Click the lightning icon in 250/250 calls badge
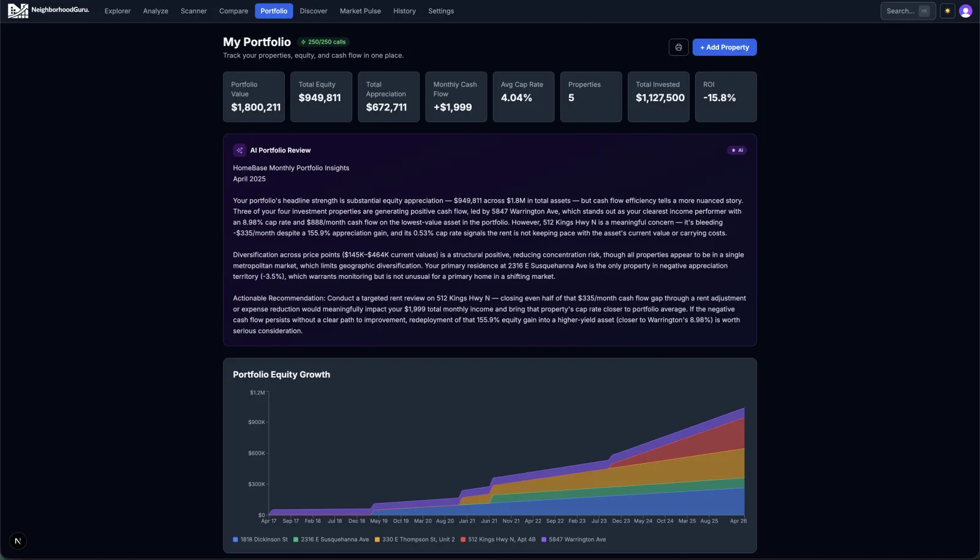The height and width of the screenshot is (560, 980). pyautogui.click(x=303, y=42)
